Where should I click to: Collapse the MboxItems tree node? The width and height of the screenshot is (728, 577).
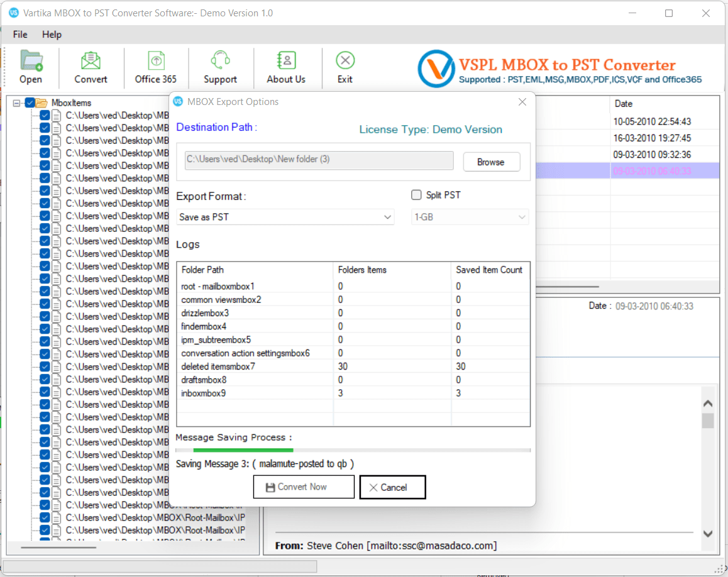(x=17, y=103)
